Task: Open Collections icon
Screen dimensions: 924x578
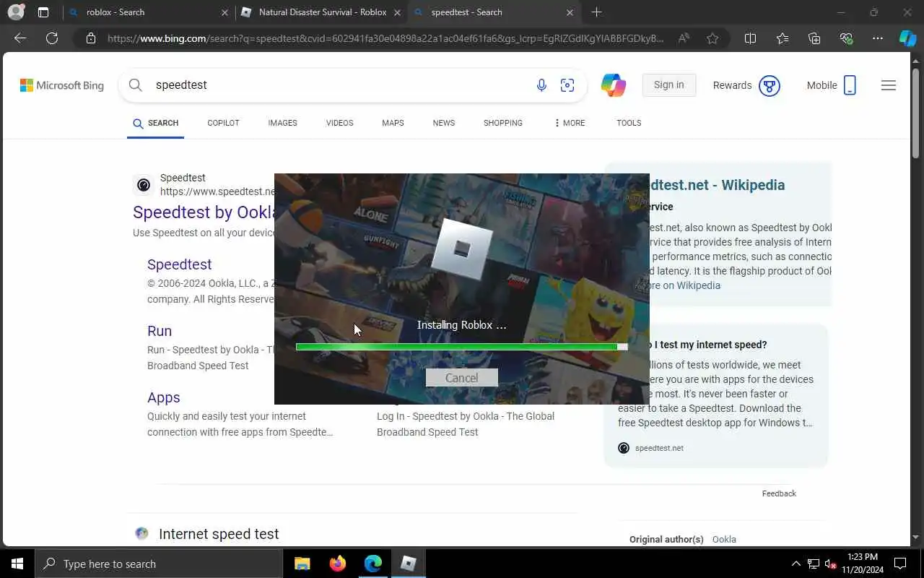Action: click(814, 38)
